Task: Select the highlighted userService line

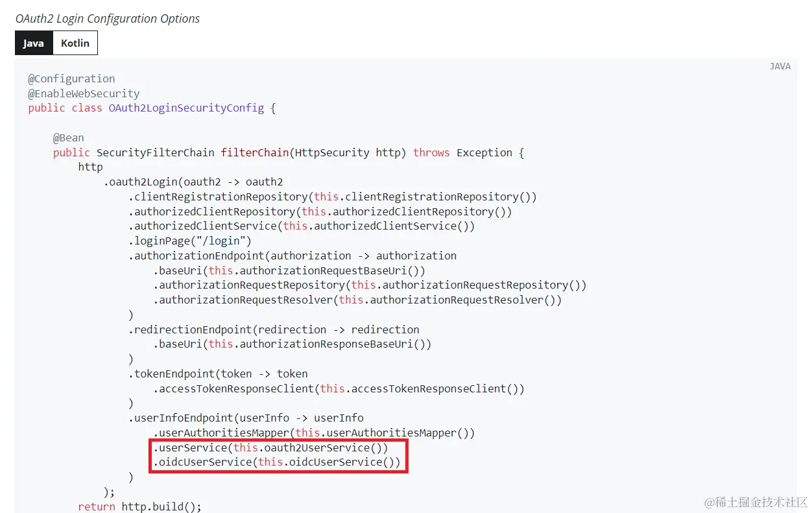Action: (x=270, y=447)
